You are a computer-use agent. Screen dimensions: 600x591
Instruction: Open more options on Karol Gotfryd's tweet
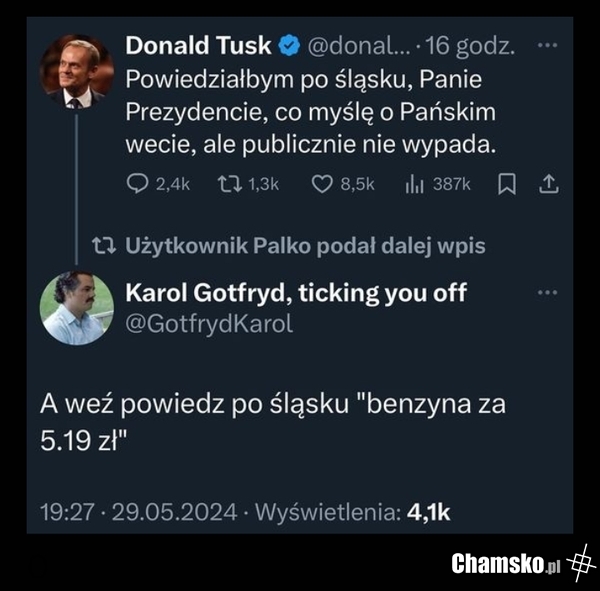(547, 293)
